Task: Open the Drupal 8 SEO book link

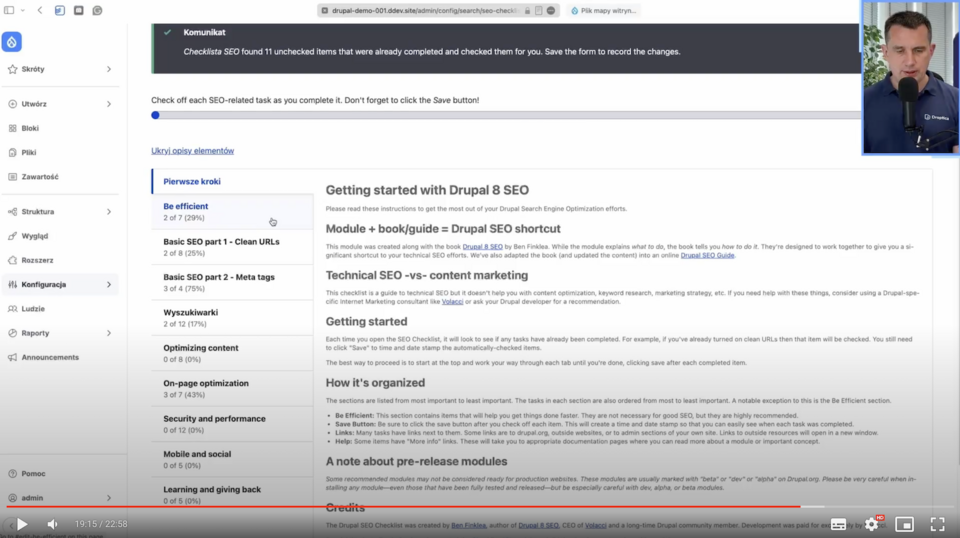Action: [x=482, y=247]
